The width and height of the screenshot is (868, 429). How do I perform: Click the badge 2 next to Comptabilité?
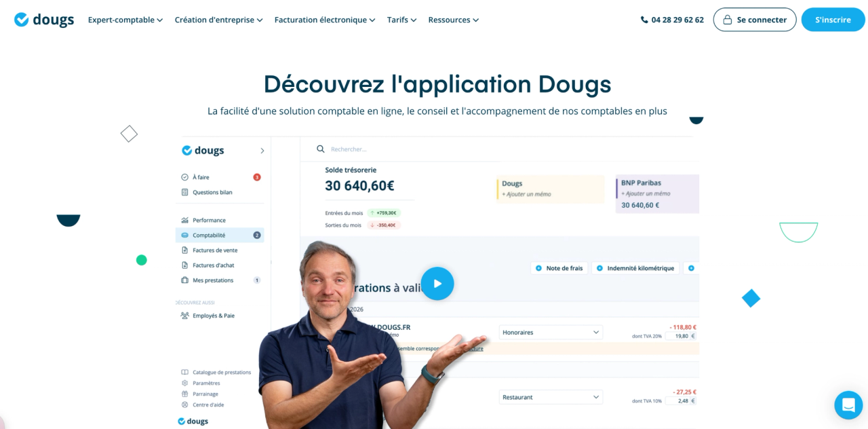(257, 235)
